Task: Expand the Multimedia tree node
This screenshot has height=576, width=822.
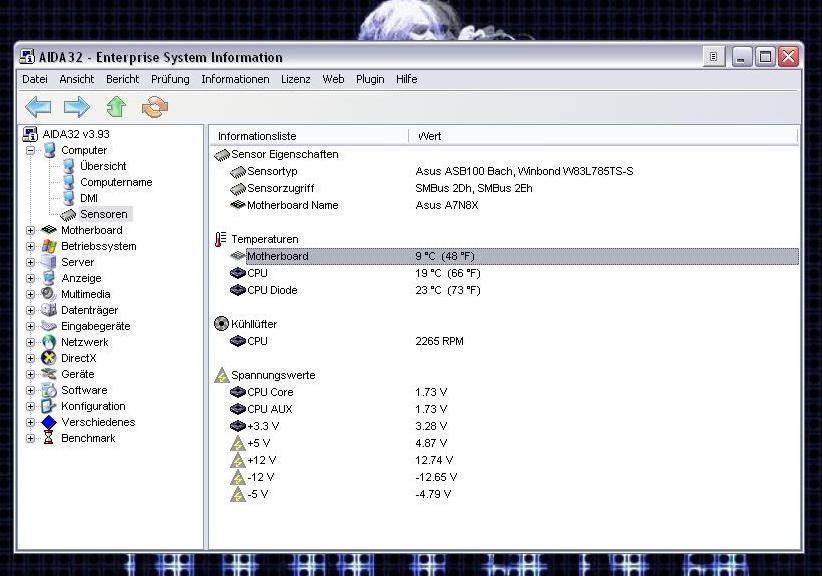Action: [30, 294]
